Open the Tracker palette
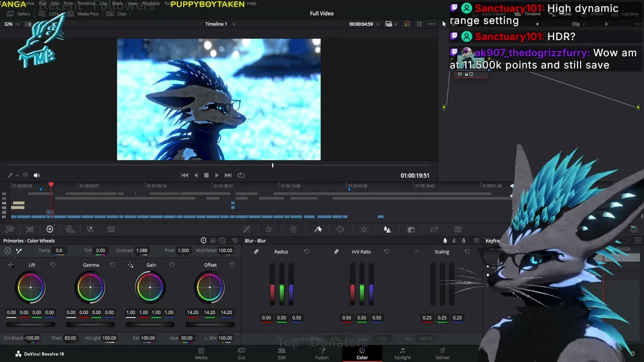Viewport: 644px width, 362px height. (x=364, y=229)
